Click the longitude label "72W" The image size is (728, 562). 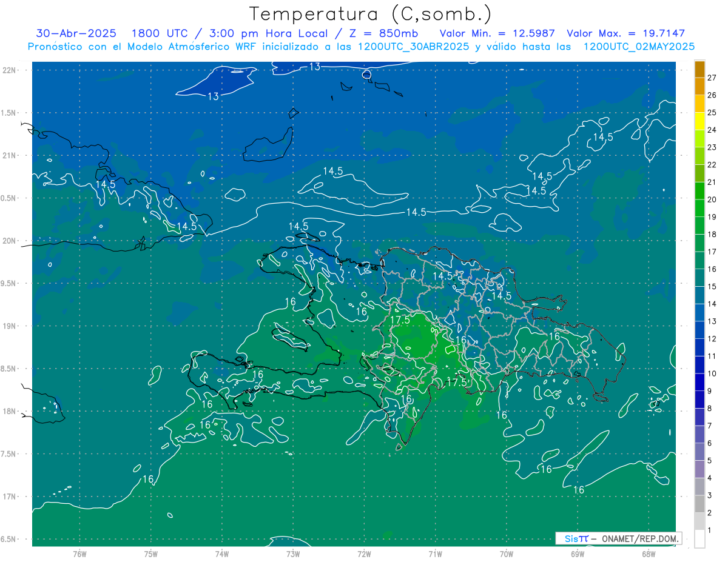tap(364, 554)
